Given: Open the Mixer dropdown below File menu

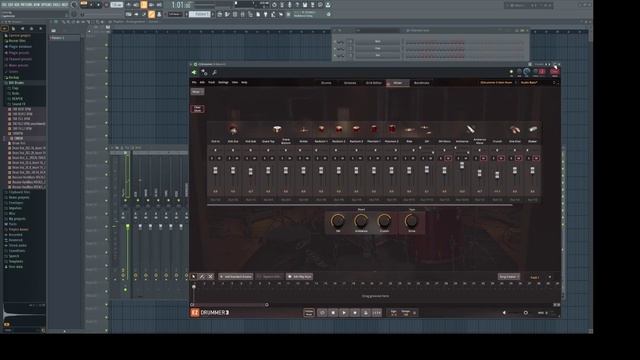Looking at the screenshot, I should [x=198, y=92].
